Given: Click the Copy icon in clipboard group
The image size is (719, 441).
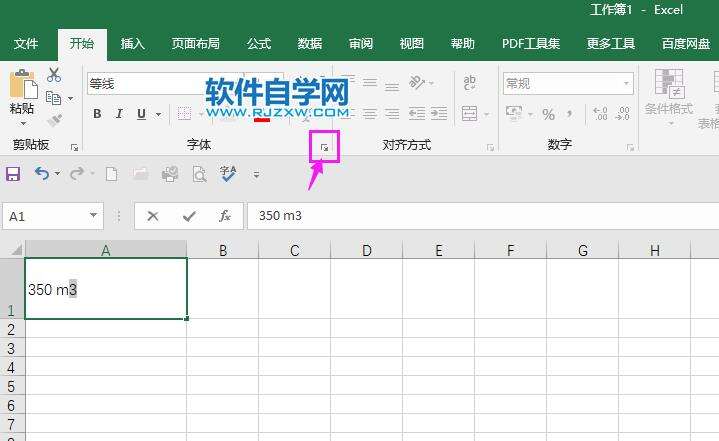Looking at the screenshot, I should click(53, 98).
